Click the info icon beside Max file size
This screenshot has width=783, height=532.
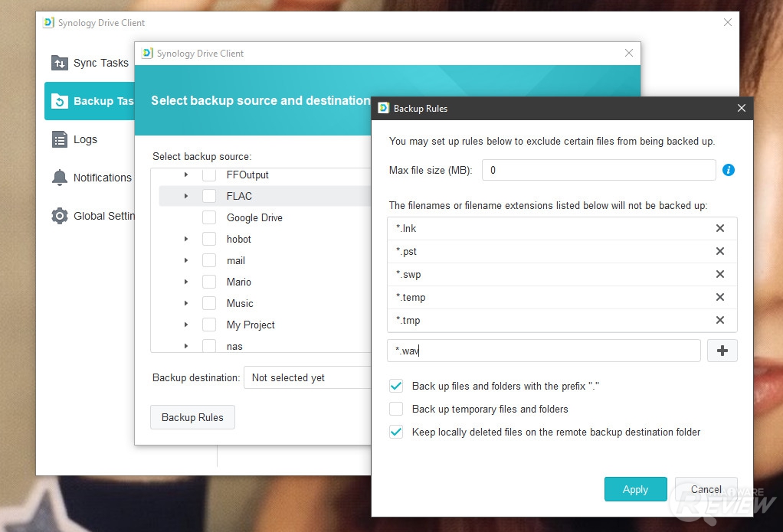tap(729, 170)
